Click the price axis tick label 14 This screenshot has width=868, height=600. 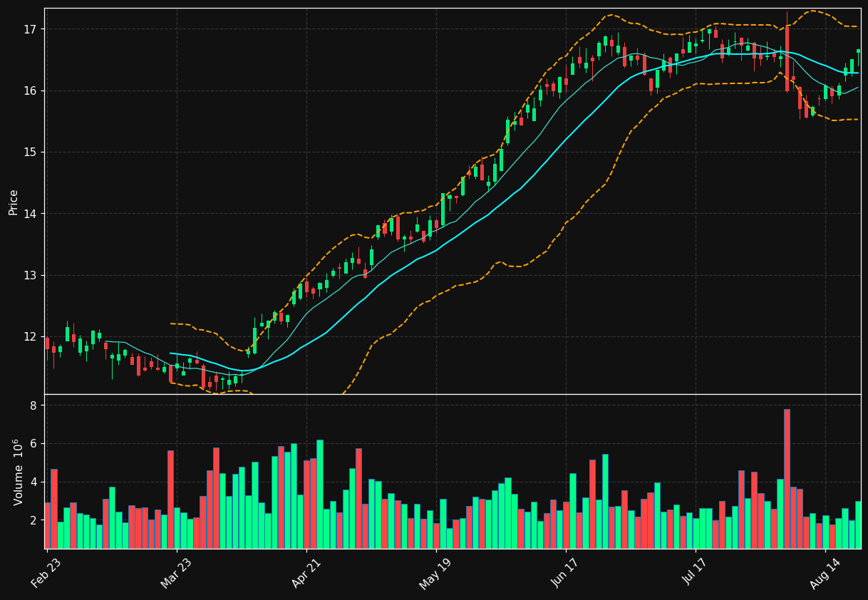point(31,214)
